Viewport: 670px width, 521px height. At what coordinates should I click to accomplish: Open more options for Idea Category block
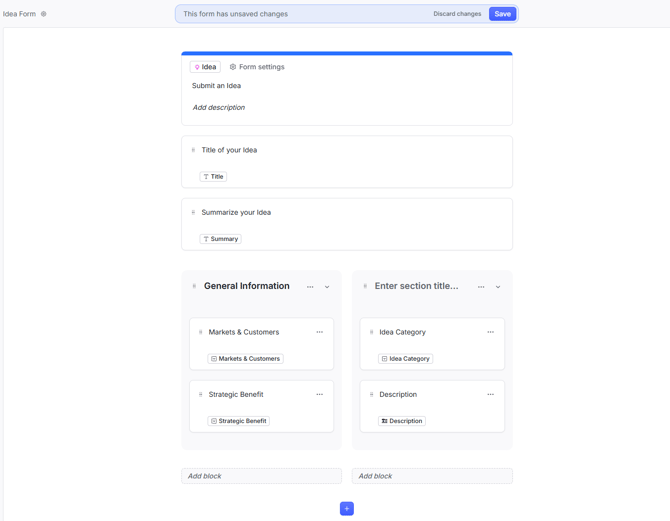point(491,332)
